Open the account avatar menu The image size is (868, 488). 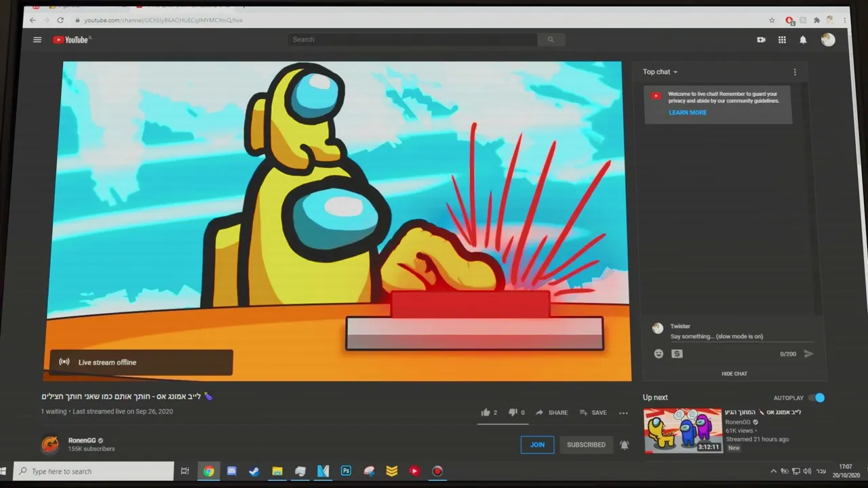point(828,40)
